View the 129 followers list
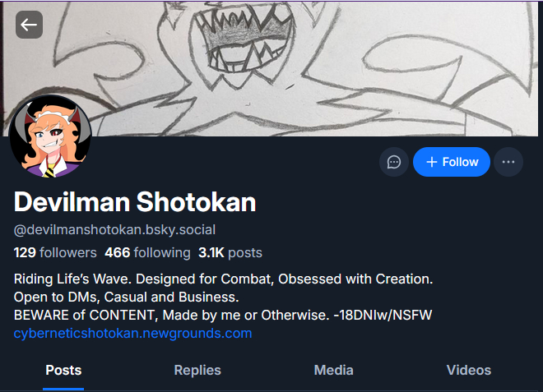 [x=55, y=252]
